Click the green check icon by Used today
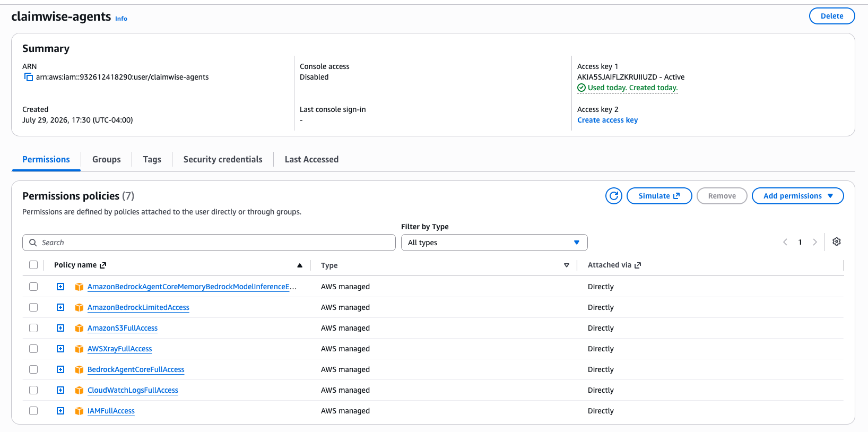The image size is (868, 432). [x=581, y=88]
